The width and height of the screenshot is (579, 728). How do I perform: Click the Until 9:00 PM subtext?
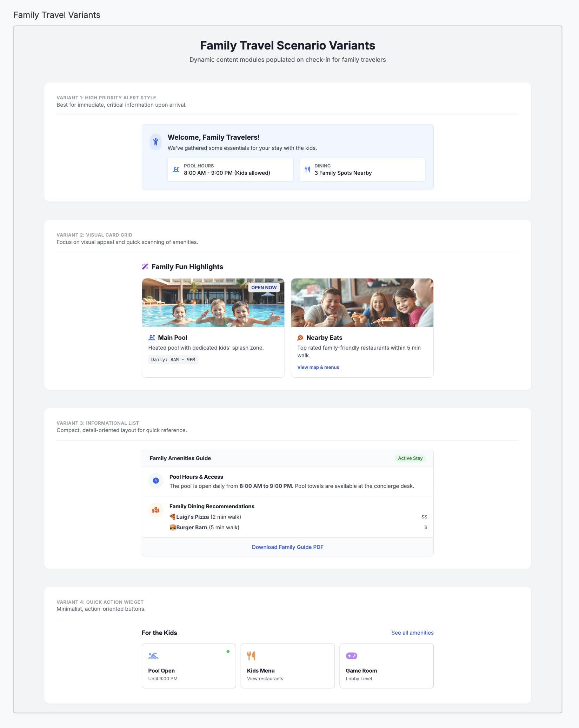(x=163, y=679)
